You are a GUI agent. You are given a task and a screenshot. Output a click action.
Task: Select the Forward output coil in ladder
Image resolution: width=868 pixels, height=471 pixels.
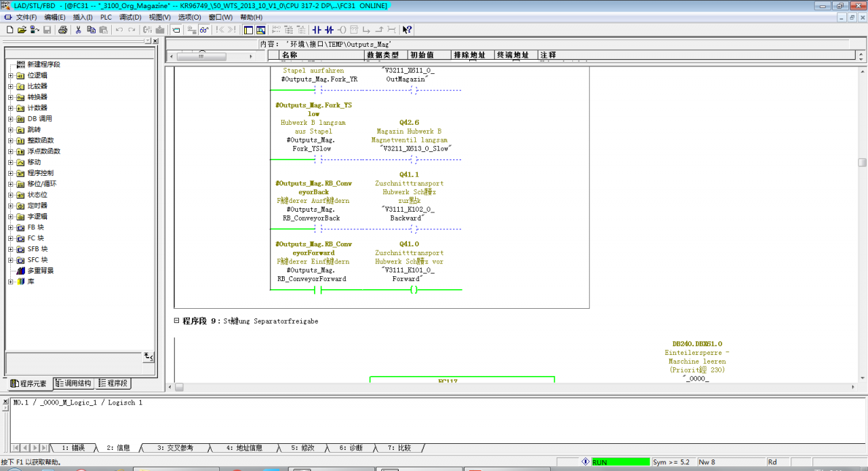(414, 290)
